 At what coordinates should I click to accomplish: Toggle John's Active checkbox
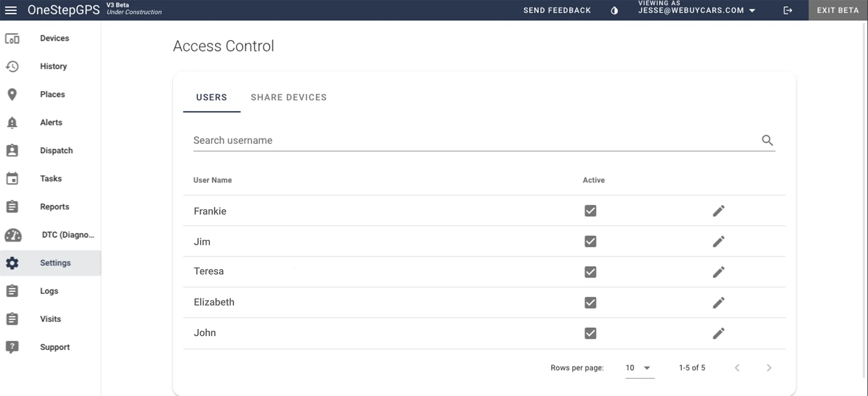(x=590, y=333)
